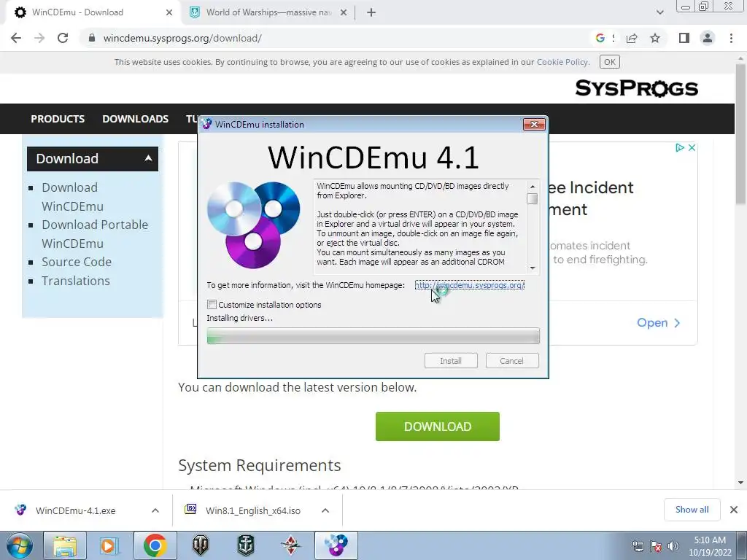Click the WinCDEmu discs logo image
Viewport: 747px width, 560px height.
(x=253, y=225)
